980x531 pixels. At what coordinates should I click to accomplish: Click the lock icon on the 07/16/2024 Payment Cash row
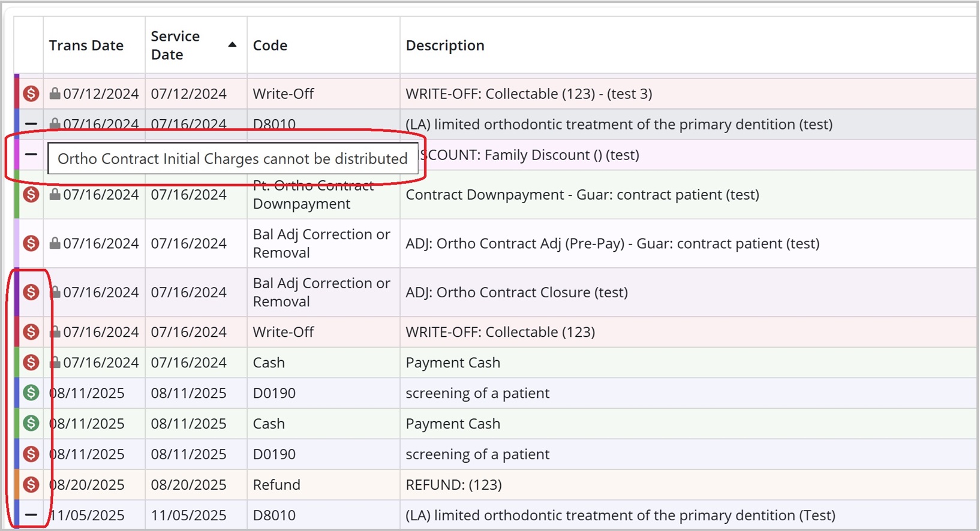tap(55, 363)
